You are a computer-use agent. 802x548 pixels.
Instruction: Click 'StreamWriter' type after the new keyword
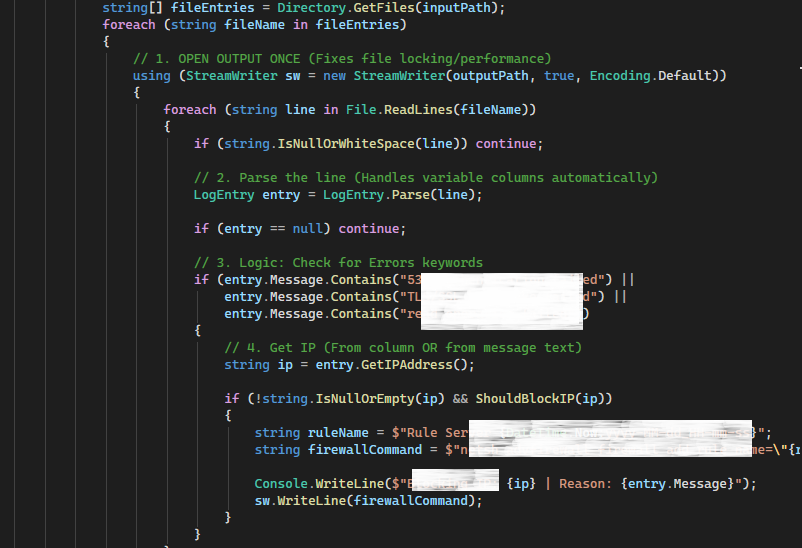point(399,76)
